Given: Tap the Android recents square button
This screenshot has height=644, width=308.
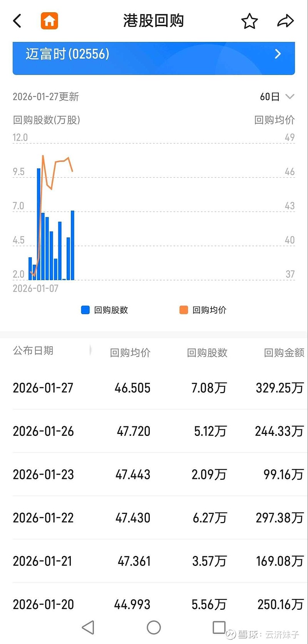Looking at the screenshot, I should click(219, 627).
